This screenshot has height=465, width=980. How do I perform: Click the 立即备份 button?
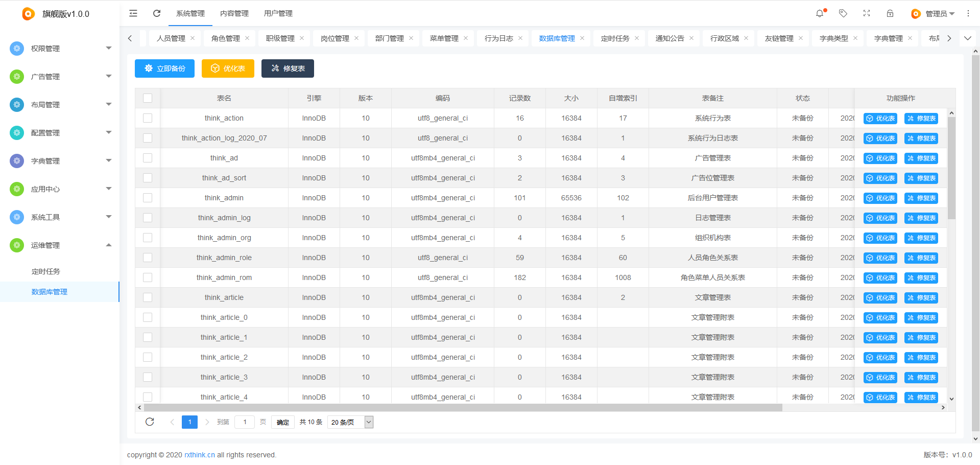(x=164, y=68)
